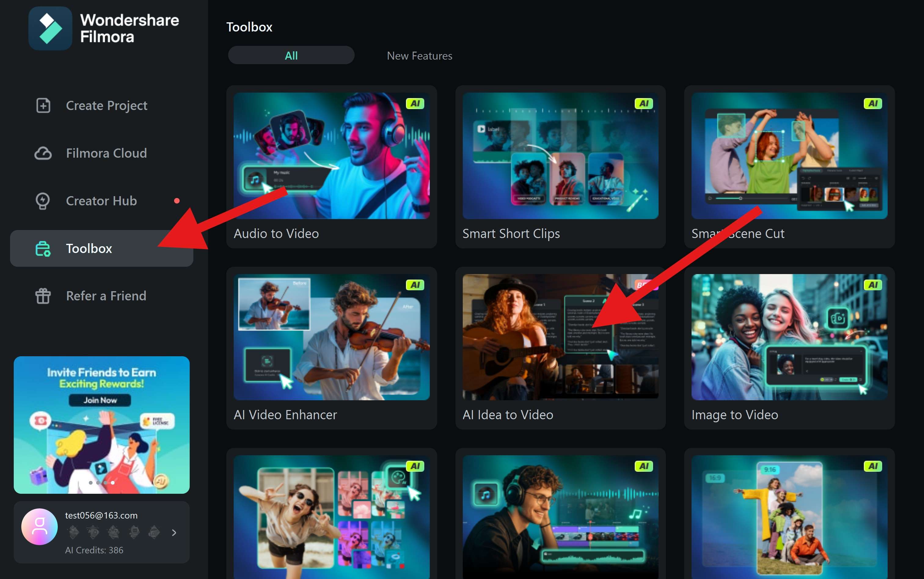This screenshot has height=579, width=924.
Task: Click the Create Project plus icon
Action: 43,105
